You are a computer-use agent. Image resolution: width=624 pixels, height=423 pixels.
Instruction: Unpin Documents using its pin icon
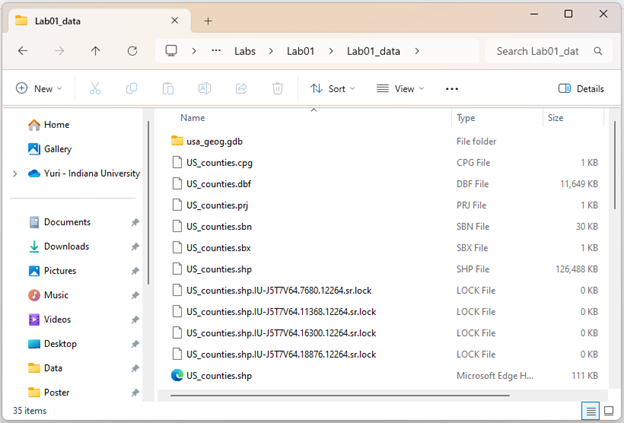pos(135,222)
